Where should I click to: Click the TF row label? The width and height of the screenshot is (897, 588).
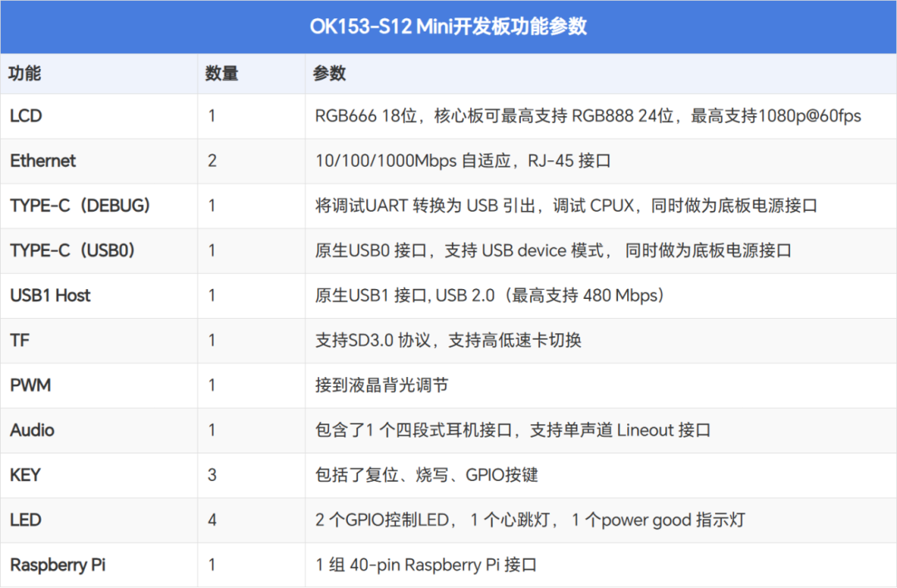click(18, 341)
